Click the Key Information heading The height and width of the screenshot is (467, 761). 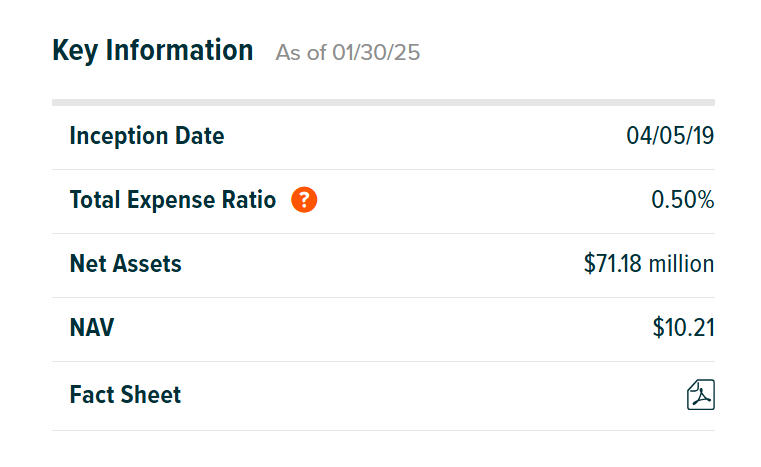pyautogui.click(x=152, y=50)
